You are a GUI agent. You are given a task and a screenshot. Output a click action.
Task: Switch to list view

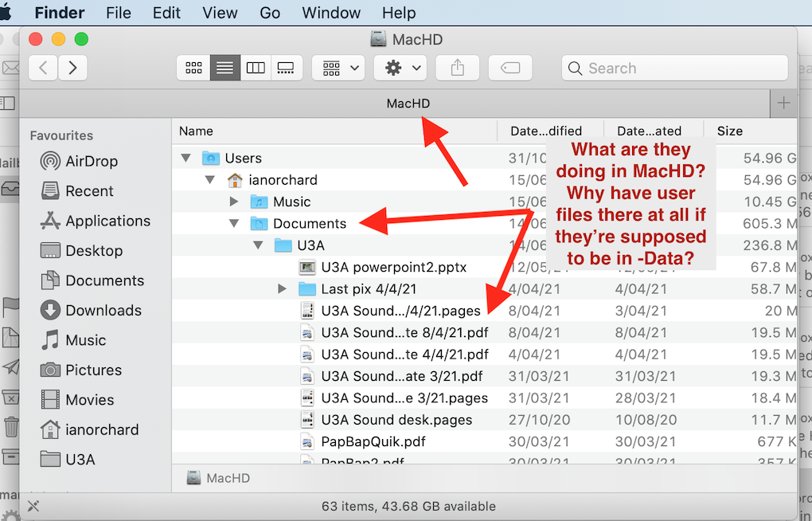point(224,68)
